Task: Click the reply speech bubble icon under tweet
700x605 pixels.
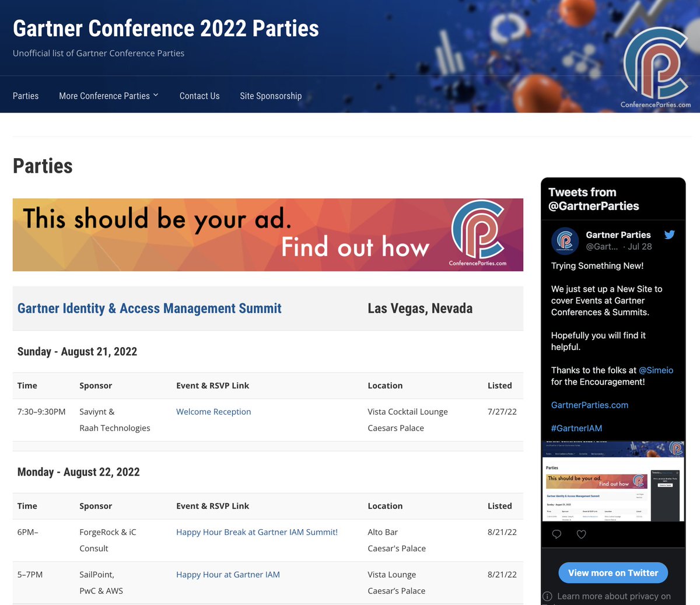Action: coord(556,534)
